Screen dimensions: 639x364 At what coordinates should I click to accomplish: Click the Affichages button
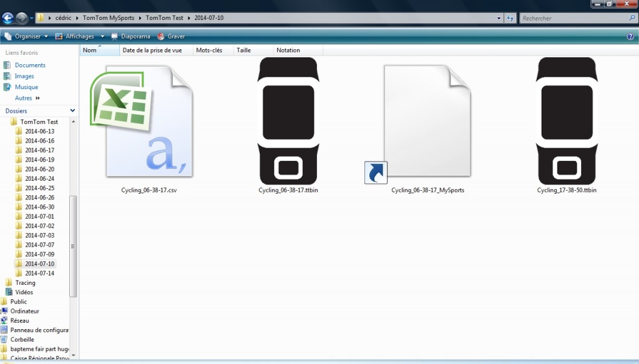coord(75,36)
